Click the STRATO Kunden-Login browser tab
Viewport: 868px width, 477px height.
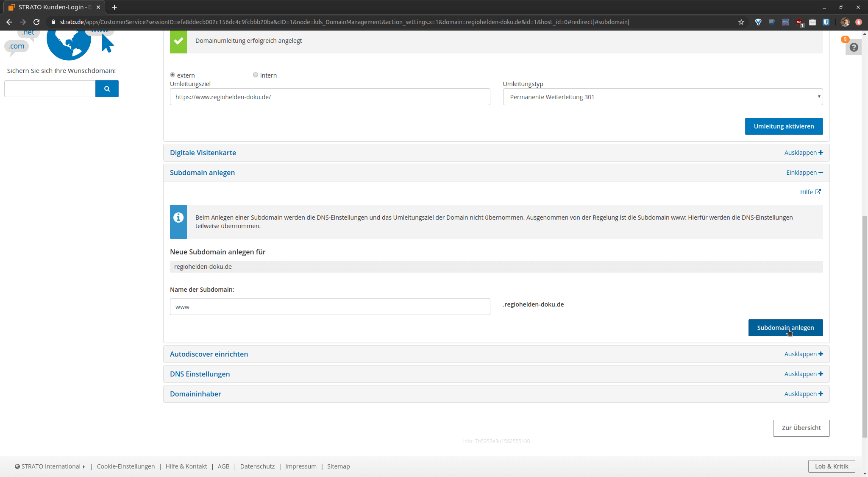(54, 7)
